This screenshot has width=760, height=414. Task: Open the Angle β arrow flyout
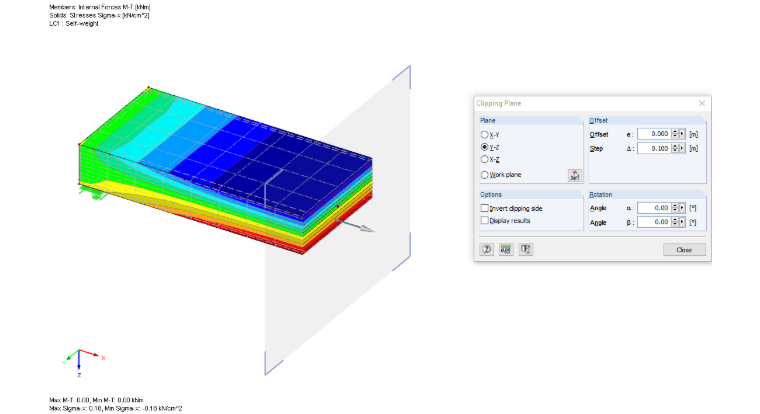coord(682,222)
